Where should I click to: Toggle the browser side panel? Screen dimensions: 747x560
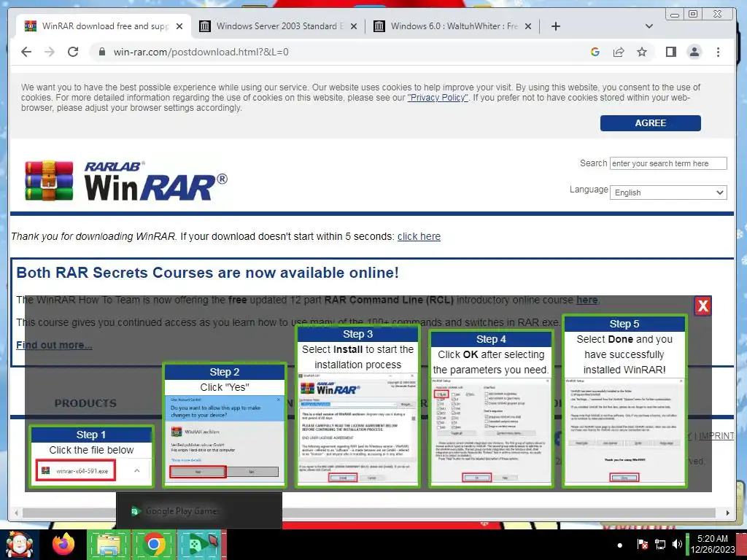tap(671, 52)
